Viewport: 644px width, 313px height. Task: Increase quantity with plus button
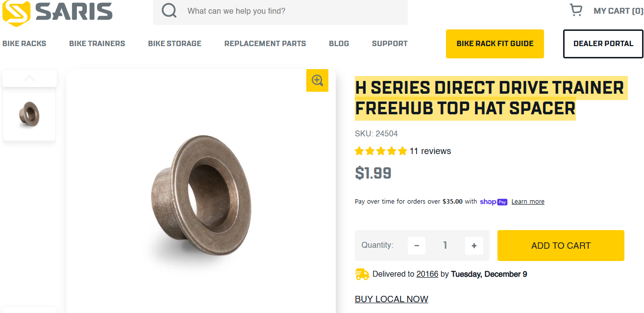474,246
